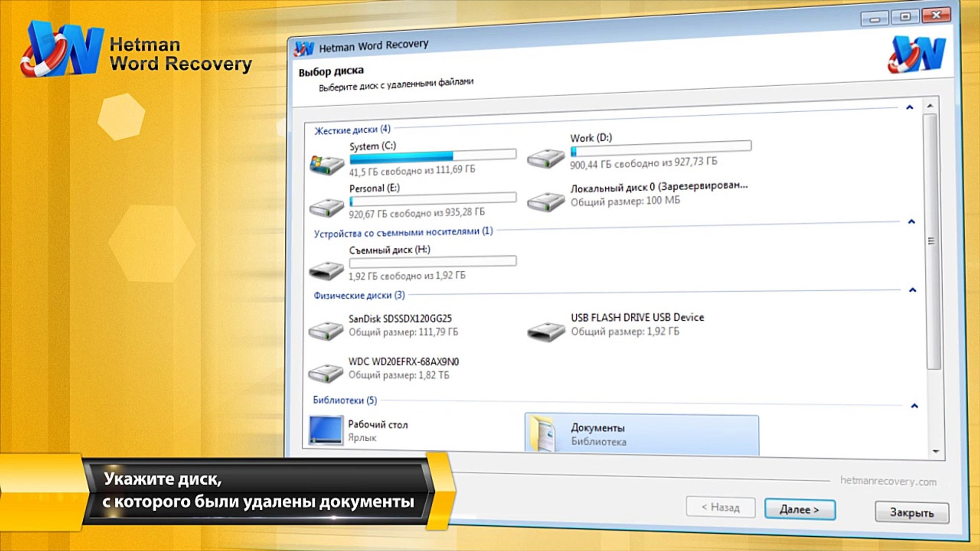Click '41,5 ГБ свободно из 111,69 ГБ' text
Image resolution: width=980 pixels, height=551 pixels.
[x=412, y=170]
